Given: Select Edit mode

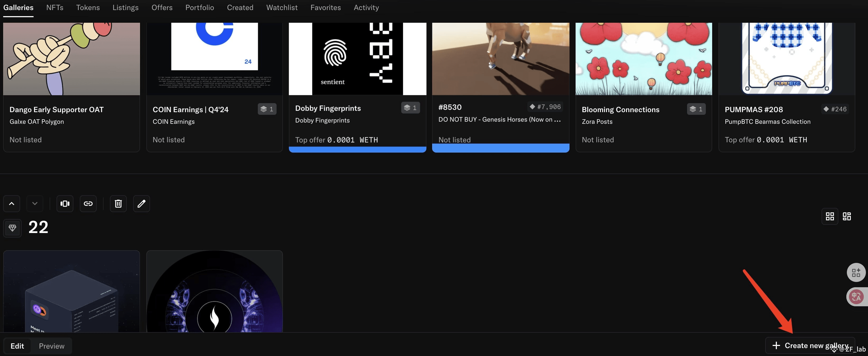Looking at the screenshot, I should click(17, 346).
